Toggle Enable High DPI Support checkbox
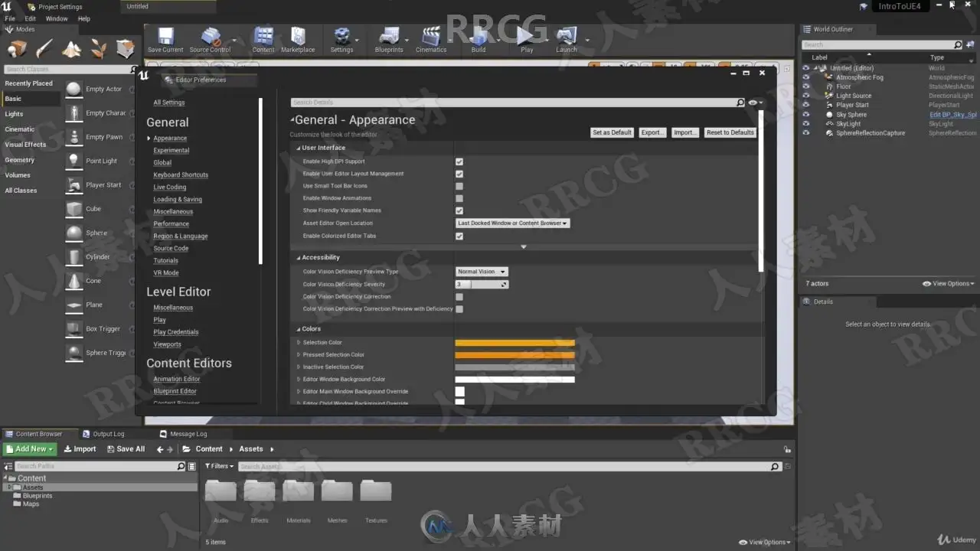 coord(459,161)
